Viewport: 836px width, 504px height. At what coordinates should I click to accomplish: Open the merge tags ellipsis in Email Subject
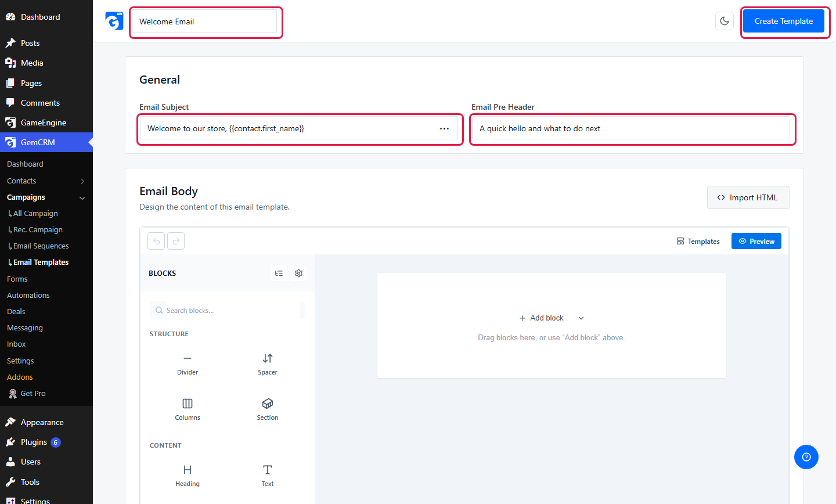[444, 128]
